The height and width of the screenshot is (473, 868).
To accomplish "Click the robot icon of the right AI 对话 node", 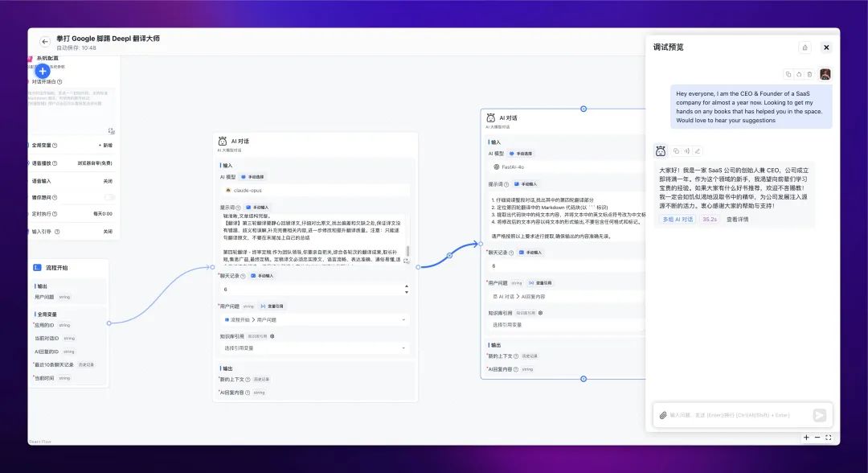I will coord(490,118).
